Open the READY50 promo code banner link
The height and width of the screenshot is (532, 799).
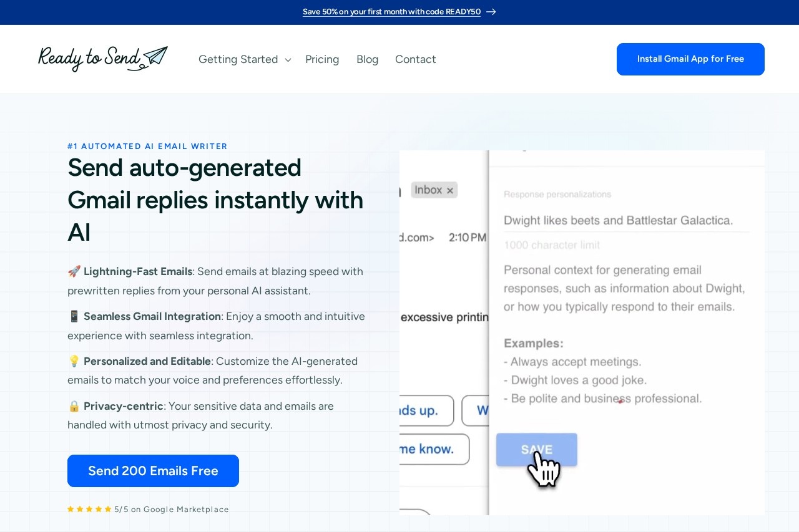click(391, 12)
